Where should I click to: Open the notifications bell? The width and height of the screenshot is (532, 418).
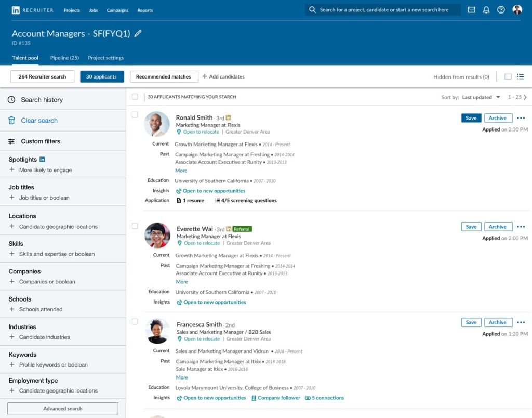486,10
